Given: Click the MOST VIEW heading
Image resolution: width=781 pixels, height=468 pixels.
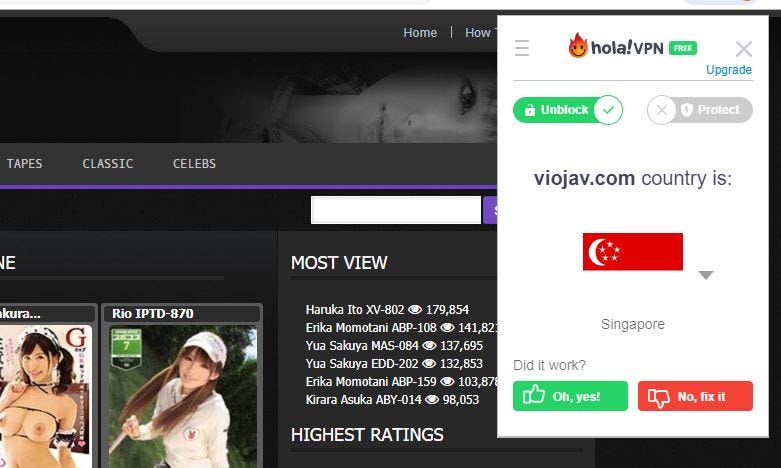Looking at the screenshot, I should [x=339, y=262].
